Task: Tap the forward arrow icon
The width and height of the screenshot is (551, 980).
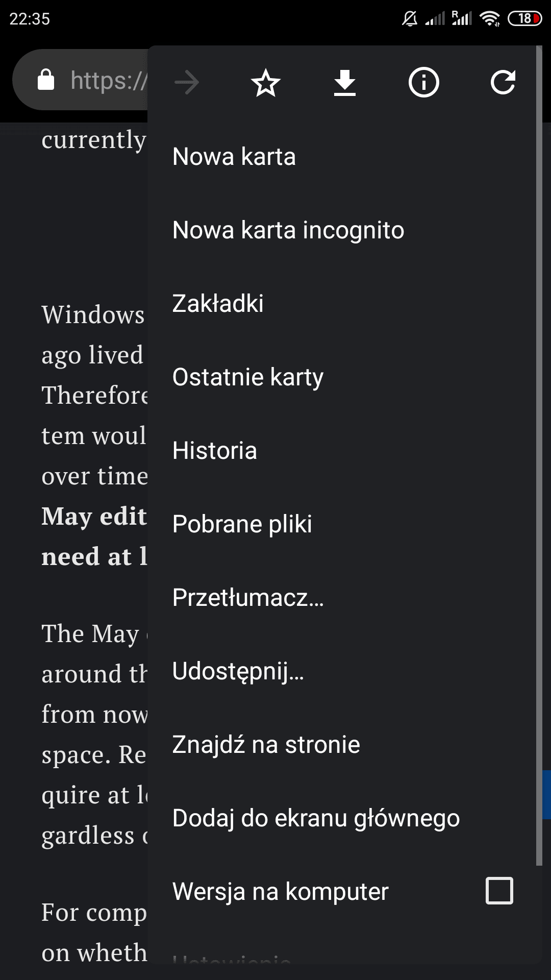Action: [x=187, y=83]
